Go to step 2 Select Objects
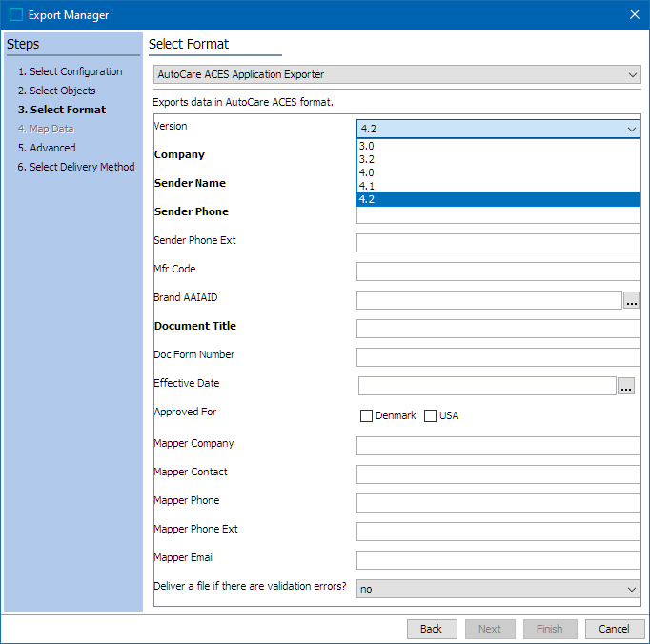 (57, 91)
